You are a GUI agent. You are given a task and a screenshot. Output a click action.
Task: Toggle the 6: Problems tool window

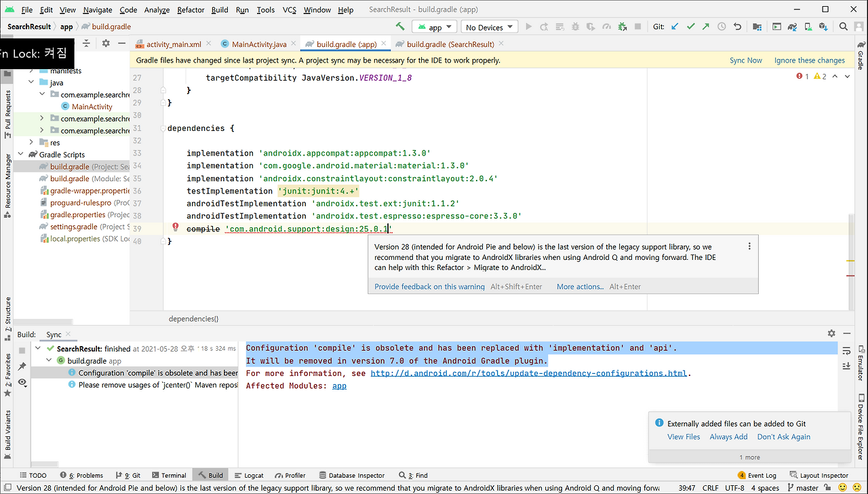[x=81, y=476]
